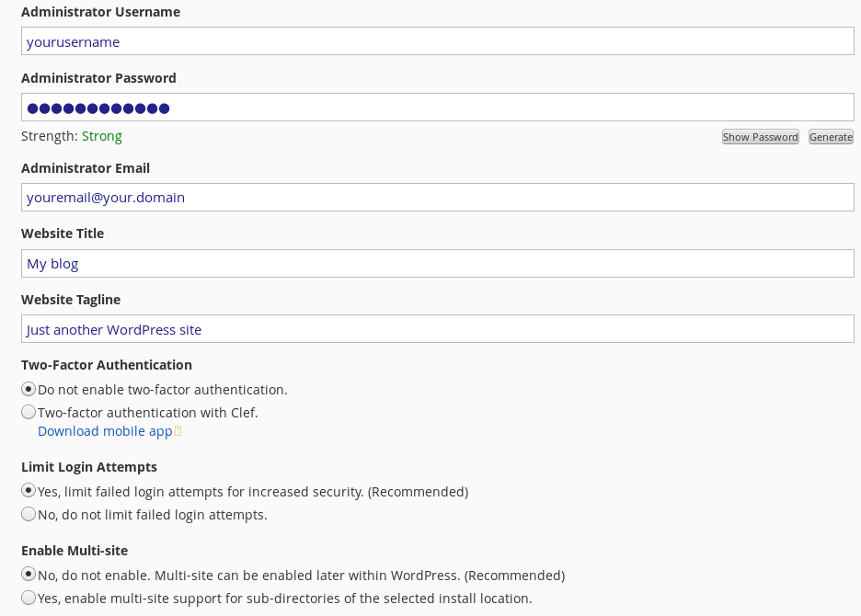Click the Two-Factor Authentication section heading
The image size is (861, 616).
107,365
